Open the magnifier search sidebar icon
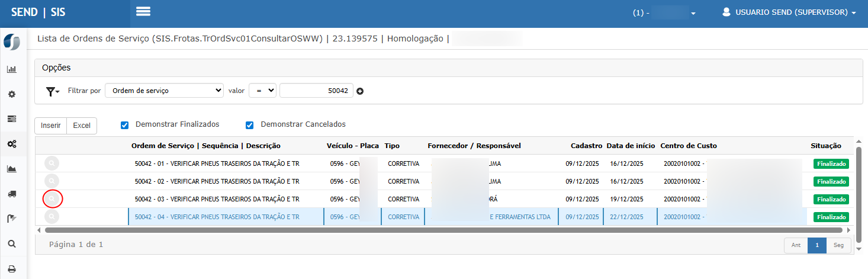The width and height of the screenshot is (868, 279). click(x=11, y=243)
